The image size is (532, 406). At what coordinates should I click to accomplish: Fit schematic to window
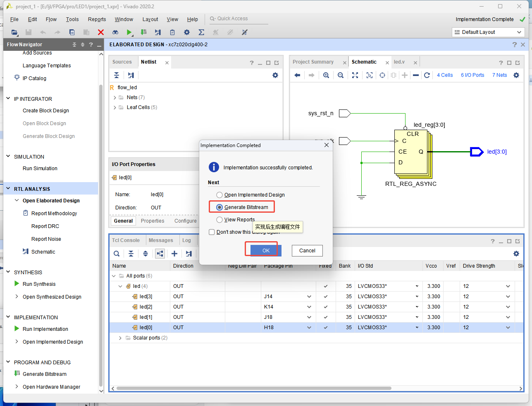click(x=355, y=75)
